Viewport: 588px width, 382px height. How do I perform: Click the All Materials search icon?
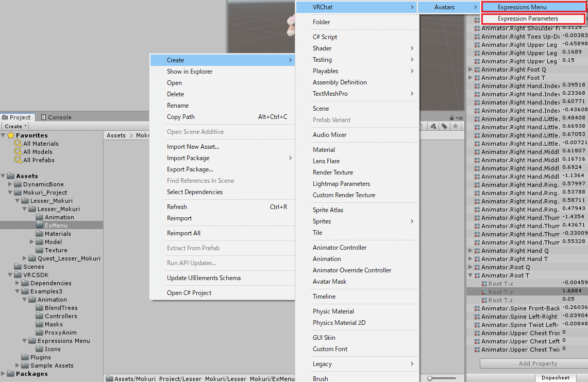tap(18, 144)
